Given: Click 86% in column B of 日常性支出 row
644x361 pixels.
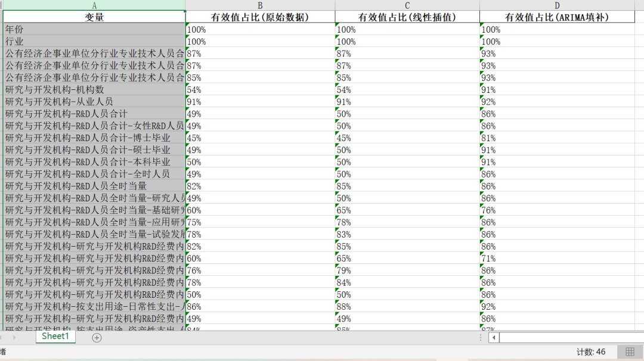Looking at the screenshot, I should 260,306.
